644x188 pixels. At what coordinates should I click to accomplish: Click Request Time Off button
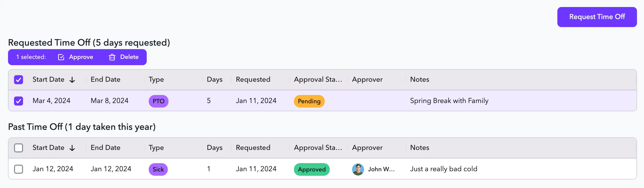coord(597,17)
